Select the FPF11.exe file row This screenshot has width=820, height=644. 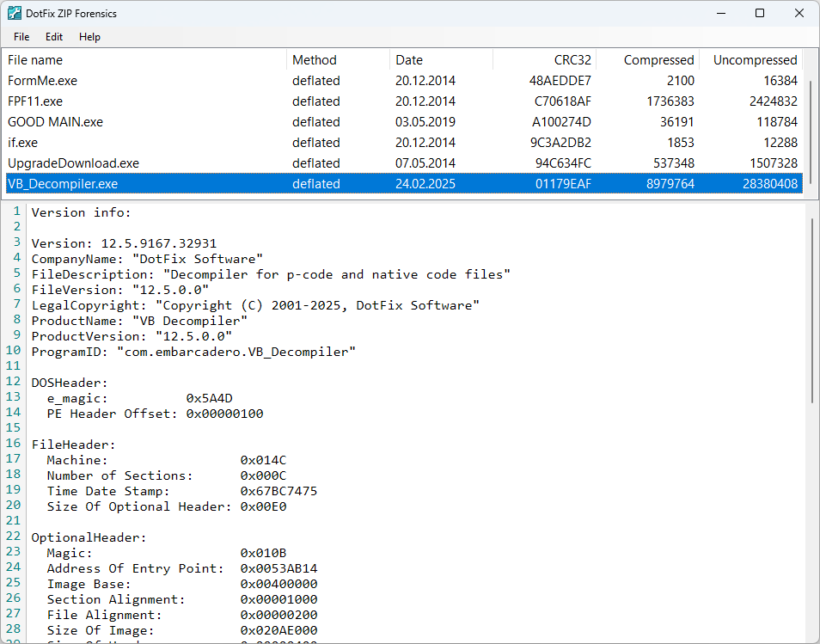click(x=404, y=101)
